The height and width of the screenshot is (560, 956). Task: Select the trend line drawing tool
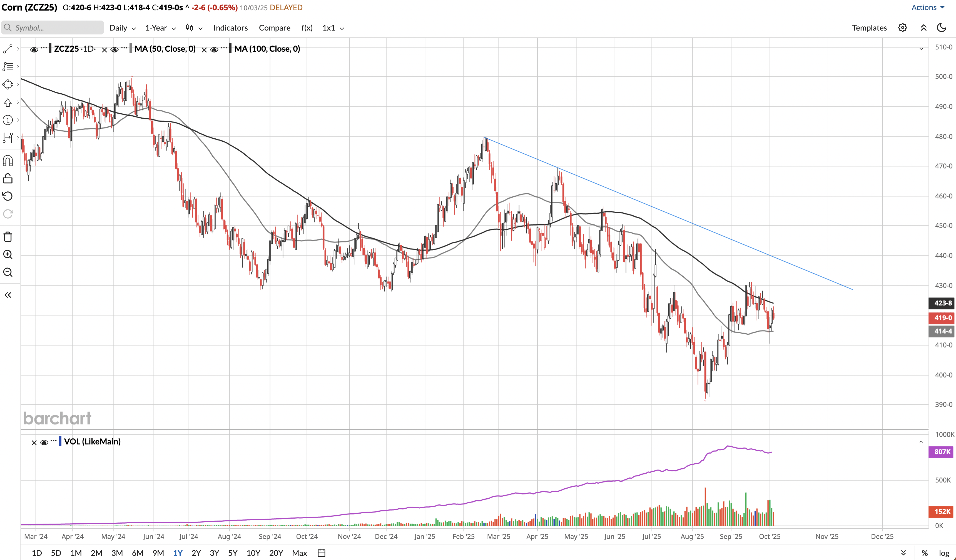(x=8, y=49)
